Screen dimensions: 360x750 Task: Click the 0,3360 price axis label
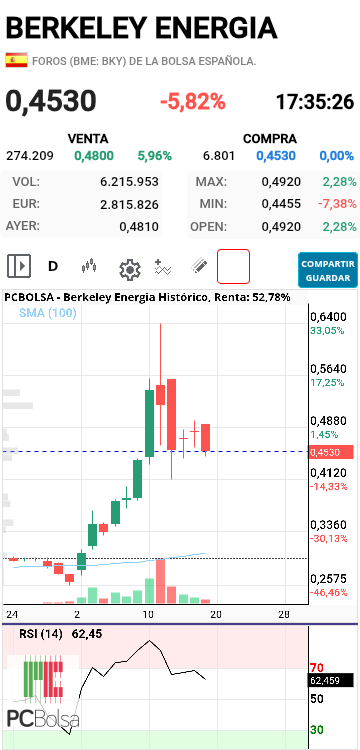(328, 525)
